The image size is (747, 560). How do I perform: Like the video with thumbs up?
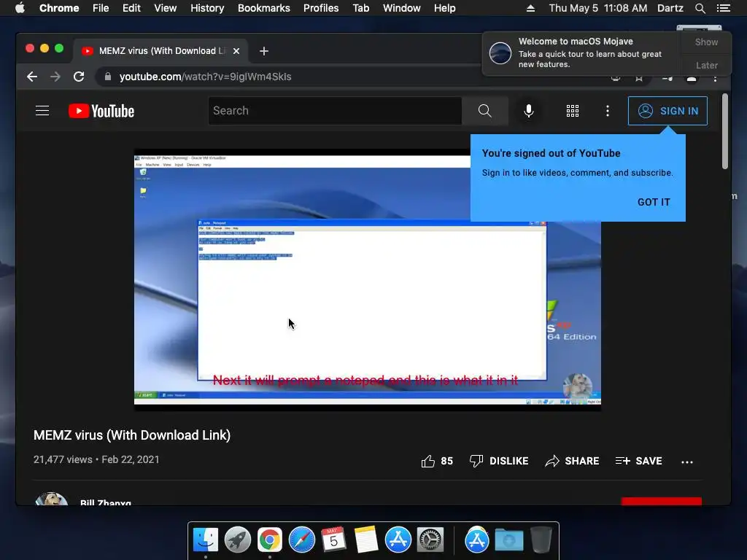(x=437, y=461)
